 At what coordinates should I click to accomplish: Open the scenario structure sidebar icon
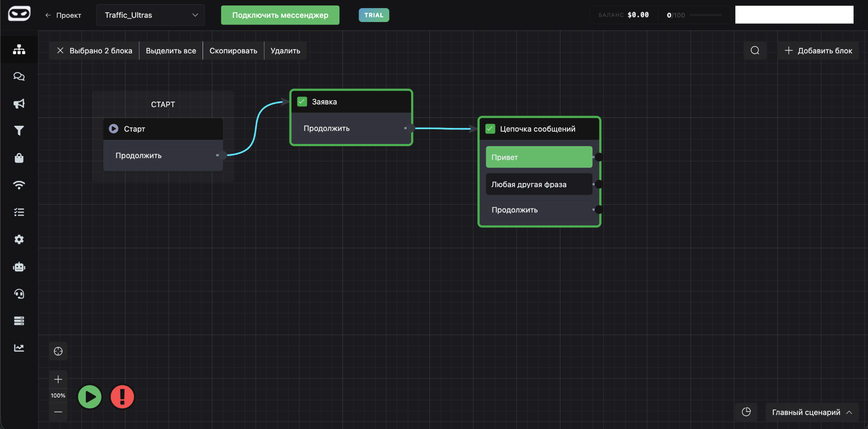coord(19,49)
